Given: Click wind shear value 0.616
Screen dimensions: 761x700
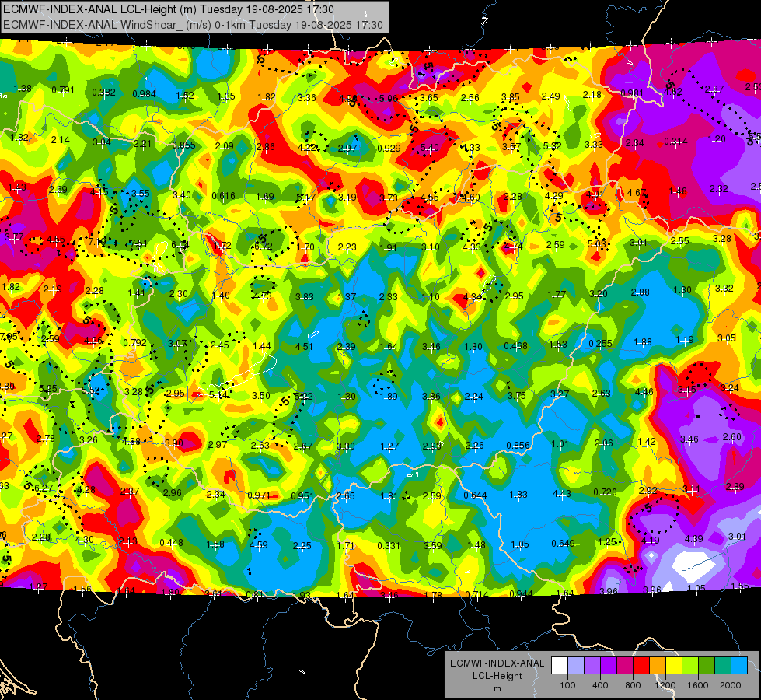Looking at the screenshot, I should 223,196.
